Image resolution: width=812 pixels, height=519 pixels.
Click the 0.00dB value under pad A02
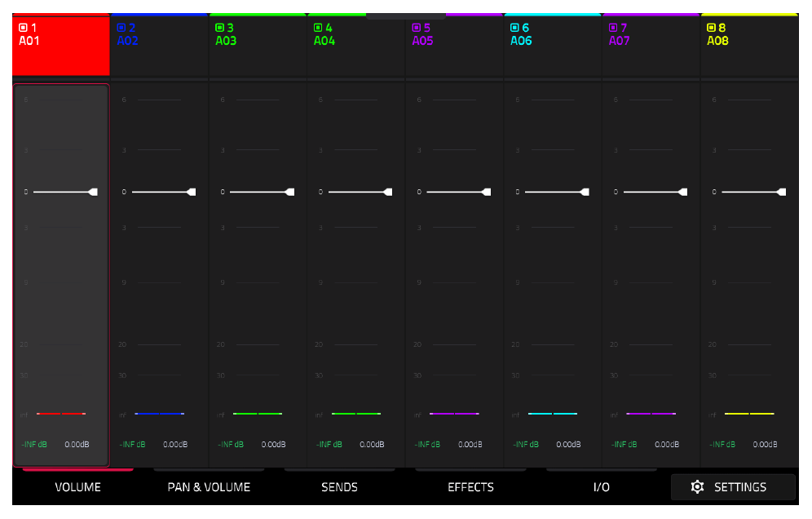175,445
